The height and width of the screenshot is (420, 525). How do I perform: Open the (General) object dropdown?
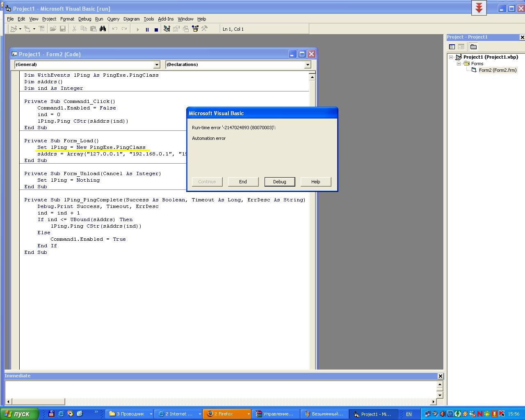pyautogui.click(x=157, y=65)
